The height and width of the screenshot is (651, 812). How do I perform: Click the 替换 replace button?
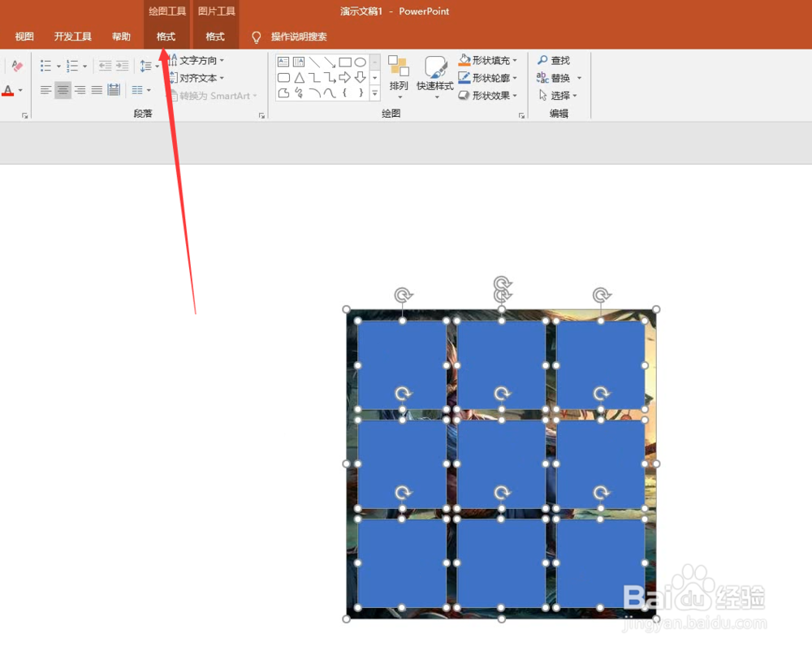pos(554,78)
